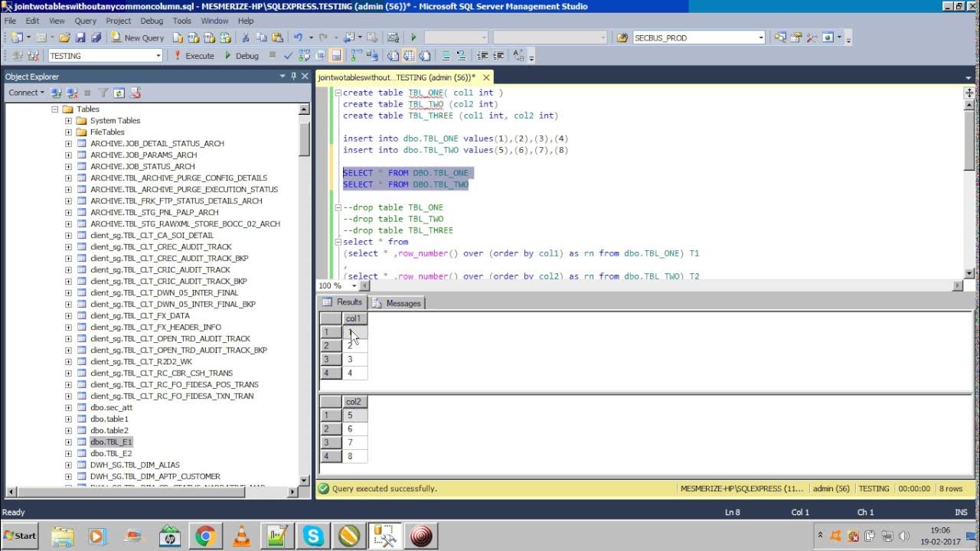Click the Execute query button

(x=194, y=56)
